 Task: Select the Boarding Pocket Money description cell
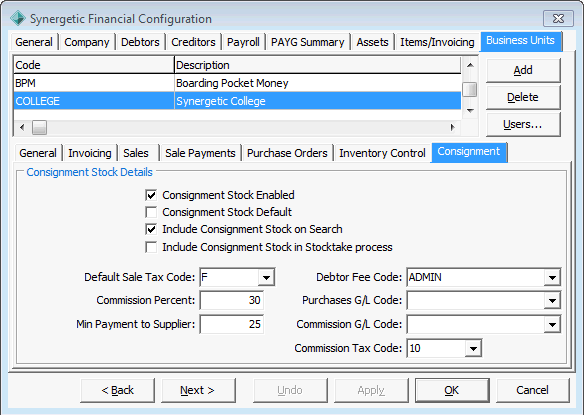318,83
